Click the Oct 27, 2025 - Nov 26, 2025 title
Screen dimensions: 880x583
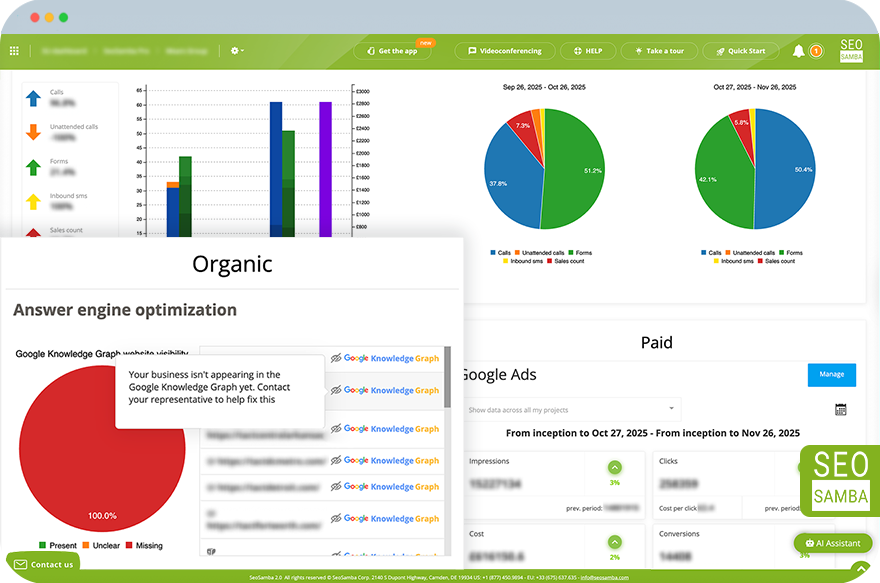[x=754, y=87]
